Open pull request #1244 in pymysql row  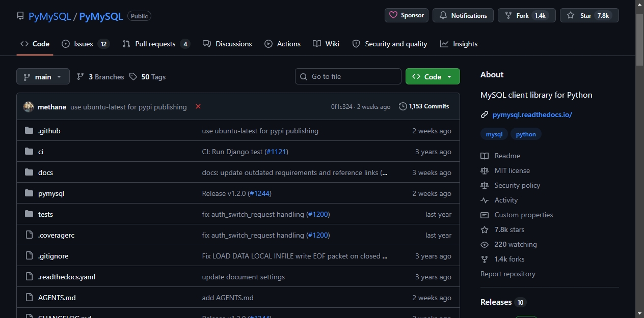(259, 193)
